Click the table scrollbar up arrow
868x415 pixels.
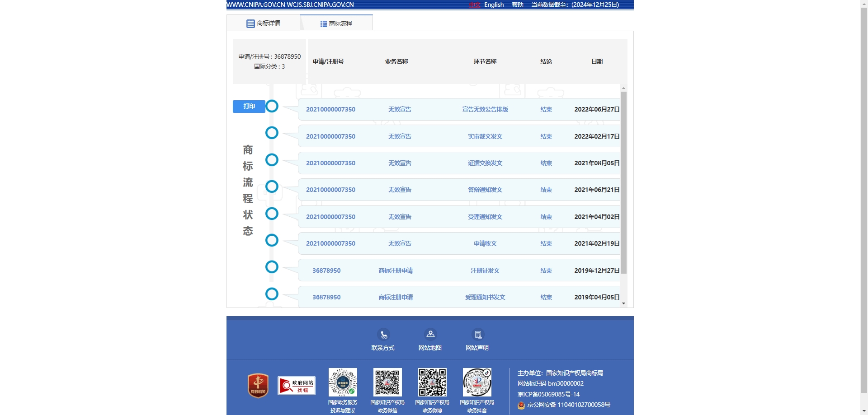tap(624, 88)
